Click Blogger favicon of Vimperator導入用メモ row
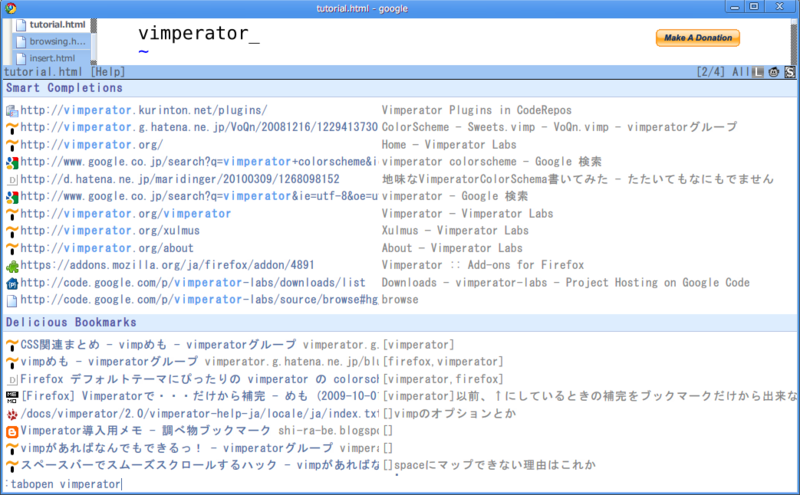800x495 pixels. pyautogui.click(x=12, y=432)
